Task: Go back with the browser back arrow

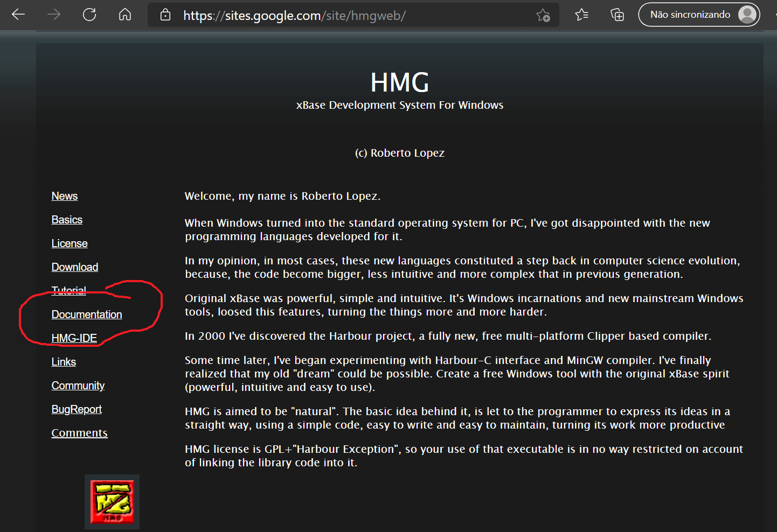Action: pos(18,15)
